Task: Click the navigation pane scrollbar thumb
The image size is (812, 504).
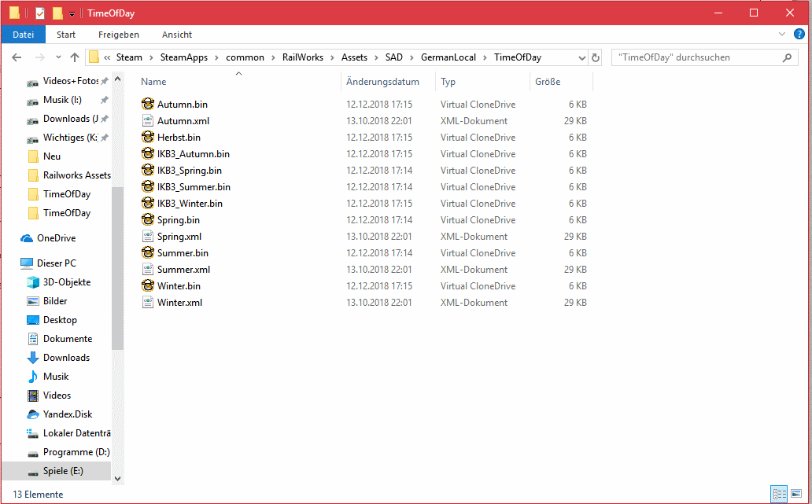Action: [117, 268]
